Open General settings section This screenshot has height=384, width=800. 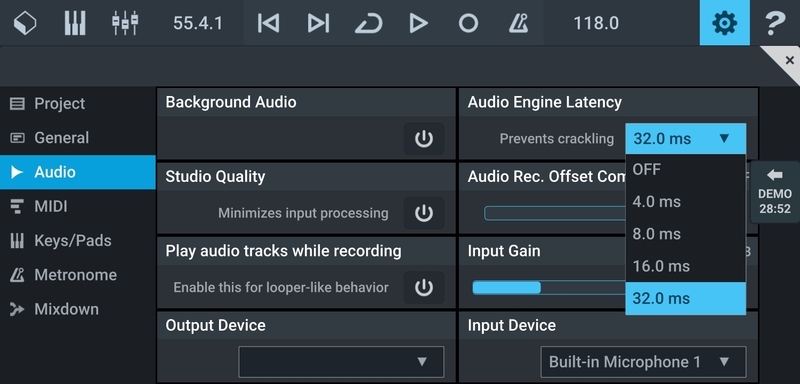pos(78,138)
